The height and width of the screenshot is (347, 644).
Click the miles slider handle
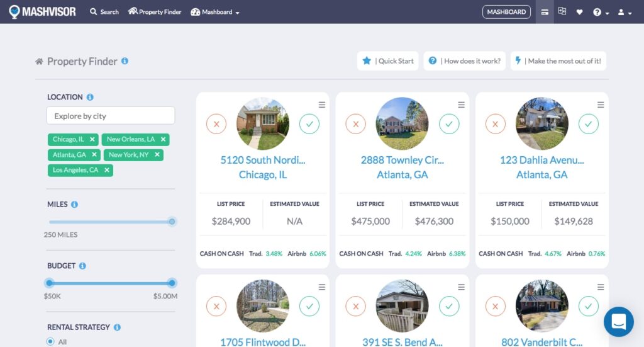point(172,222)
